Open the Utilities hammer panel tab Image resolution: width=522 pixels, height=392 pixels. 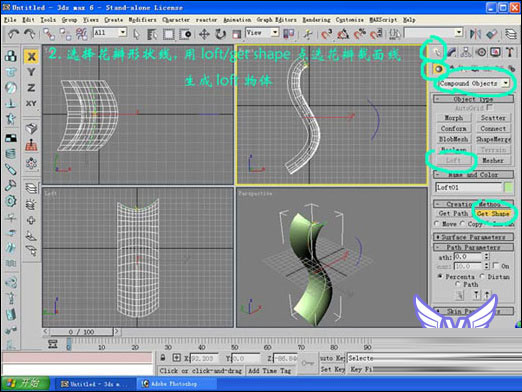[x=509, y=52]
